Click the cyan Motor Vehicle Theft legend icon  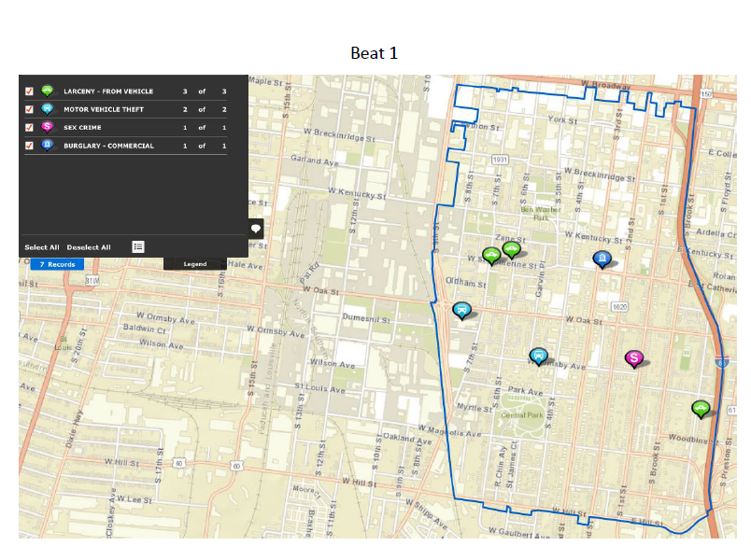[x=47, y=108]
